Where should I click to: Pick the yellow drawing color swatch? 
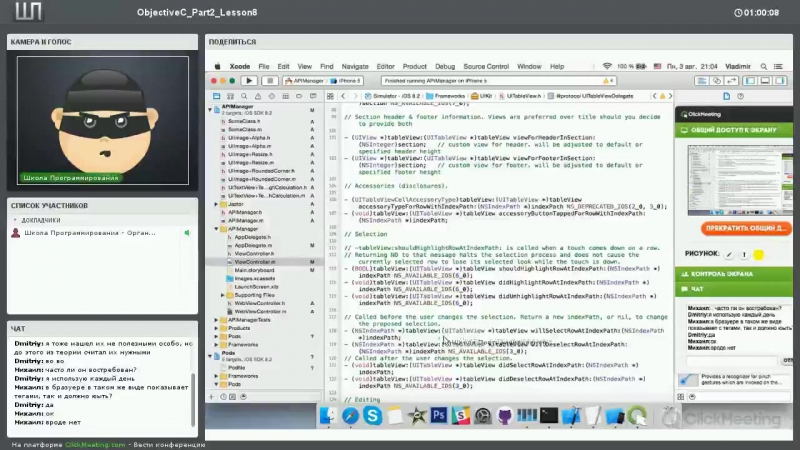coord(759,254)
